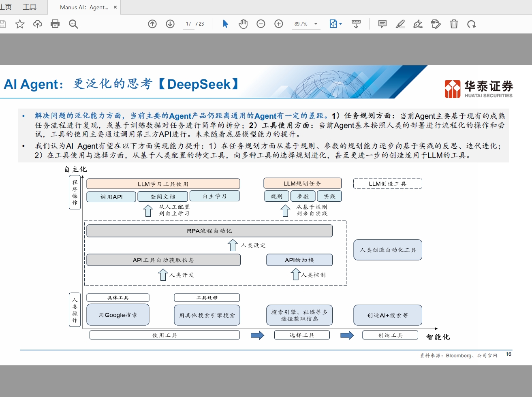Click the cloud upload icon
Image resolution: width=532 pixels, height=397 pixels.
(38, 24)
